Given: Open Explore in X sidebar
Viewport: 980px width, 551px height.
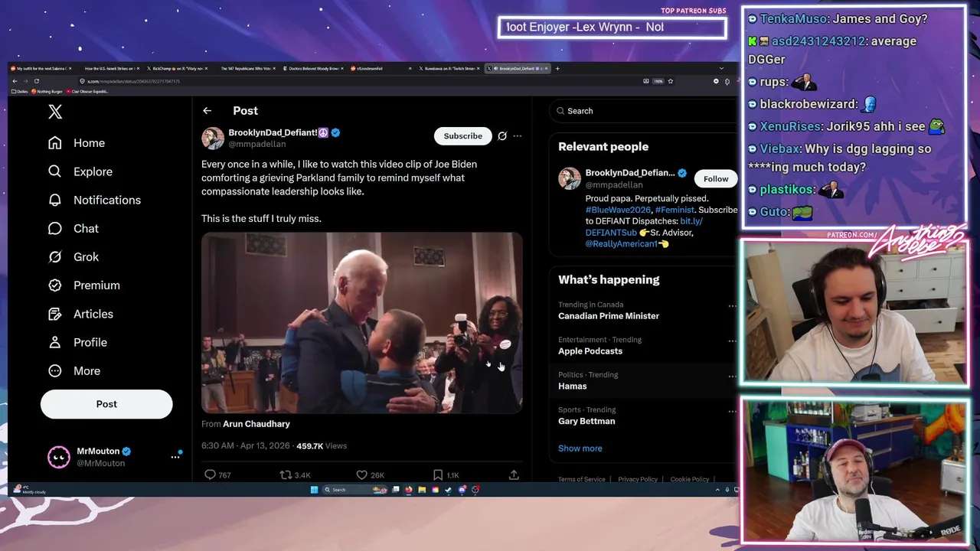Looking at the screenshot, I should click(80, 171).
